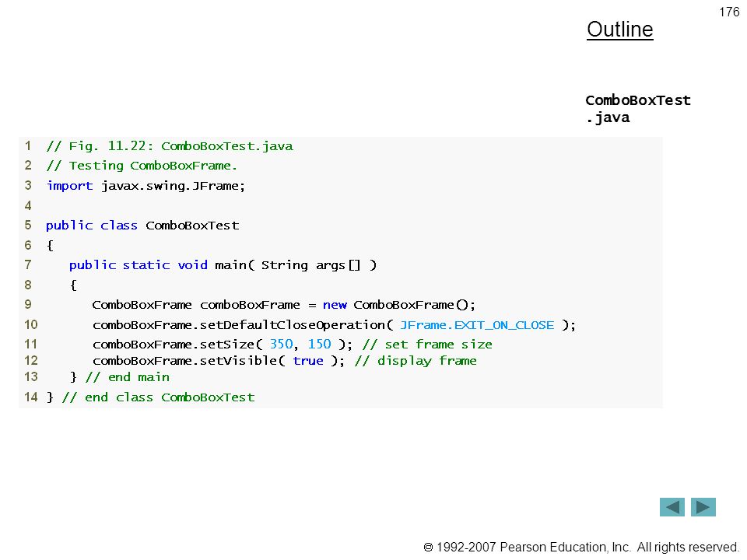Select "// end class ComboBoxTest" comment
The image size is (747, 560).
pyautogui.click(x=158, y=397)
